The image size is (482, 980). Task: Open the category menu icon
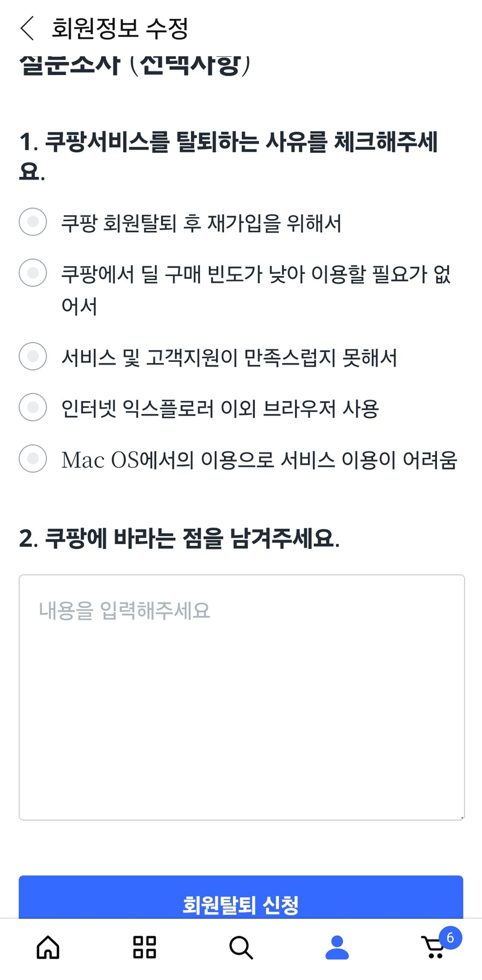pyautogui.click(x=144, y=948)
